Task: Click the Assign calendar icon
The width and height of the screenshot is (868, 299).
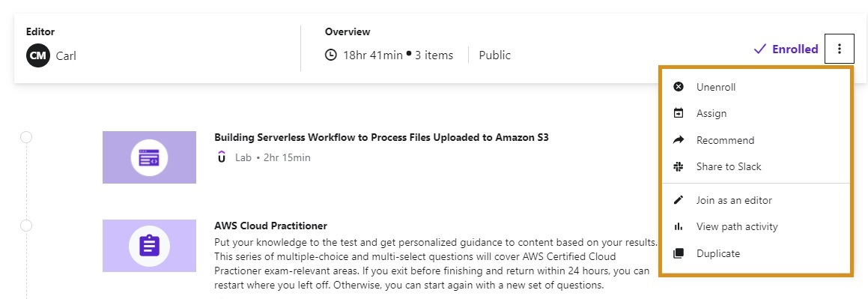Action: tap(678, 113)
